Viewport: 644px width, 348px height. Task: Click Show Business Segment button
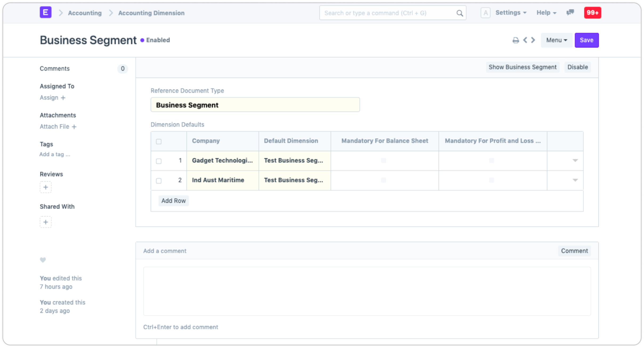tap(522, 67)
